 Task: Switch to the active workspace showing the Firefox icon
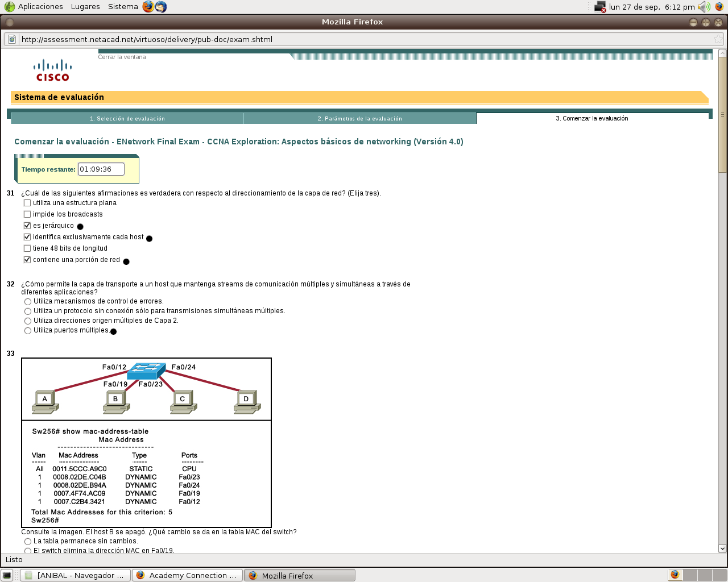pyautogui.click(x=675, y=575)
